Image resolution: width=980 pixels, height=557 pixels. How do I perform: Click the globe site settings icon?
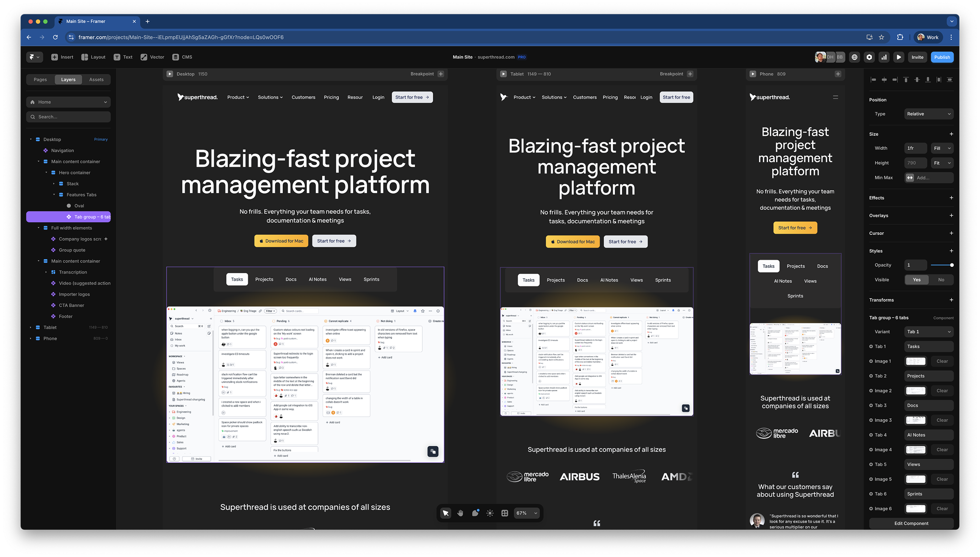854,57
